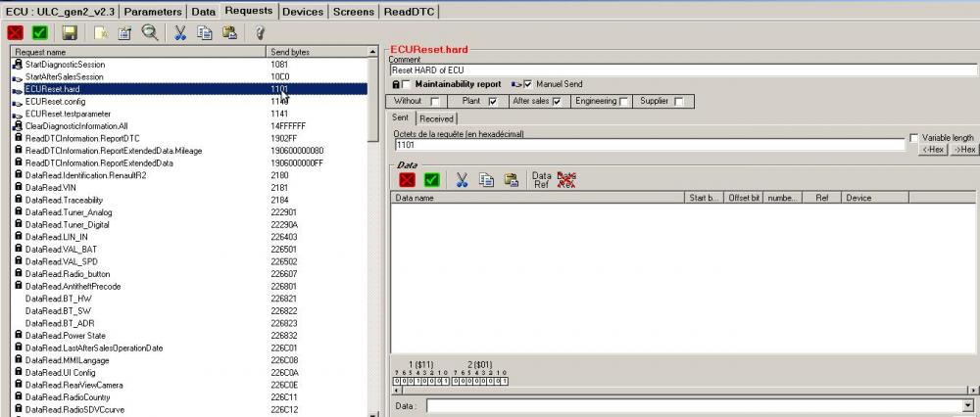Open the Received sub-tab
This screenshot has height=417, width=980.
(x=436, y=118)
